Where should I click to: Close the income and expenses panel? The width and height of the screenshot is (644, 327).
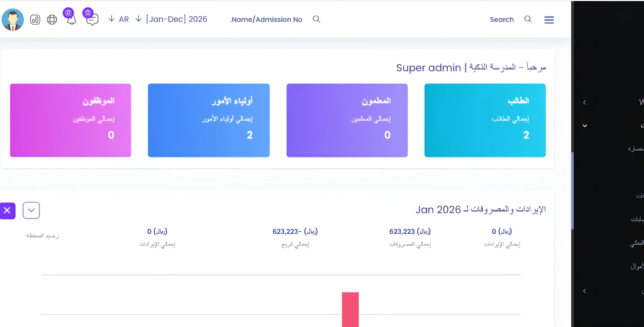coord(7,211)
